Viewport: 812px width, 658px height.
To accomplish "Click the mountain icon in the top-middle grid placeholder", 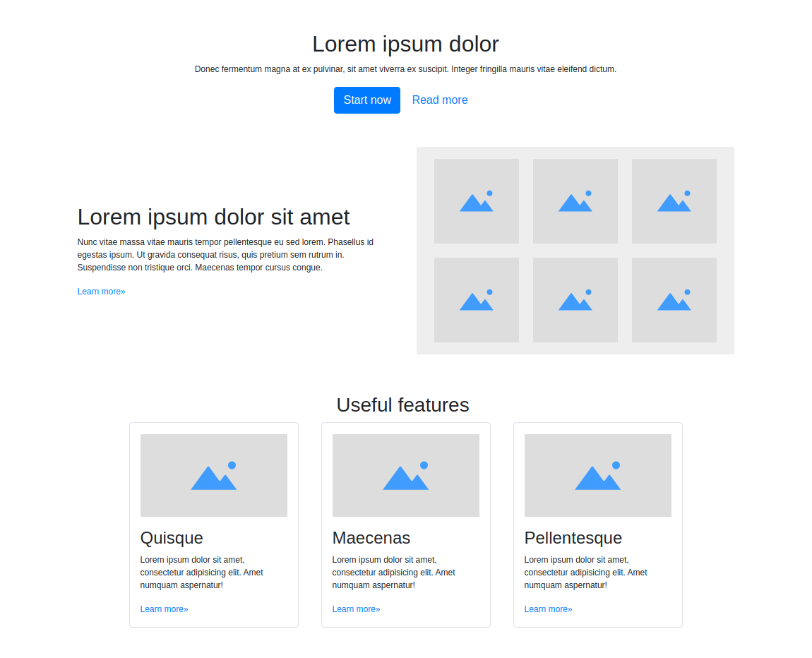I will tap(575, 201).
